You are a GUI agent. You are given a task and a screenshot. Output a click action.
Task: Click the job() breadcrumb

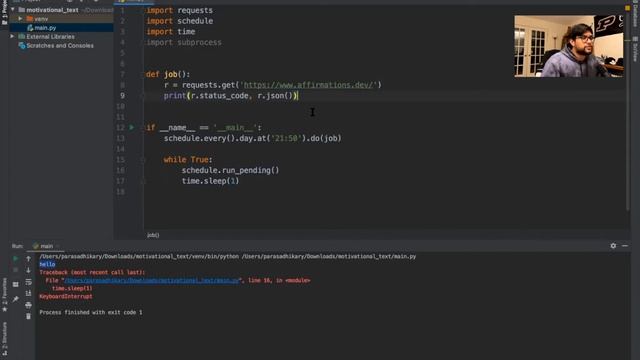tap(153, 235)
